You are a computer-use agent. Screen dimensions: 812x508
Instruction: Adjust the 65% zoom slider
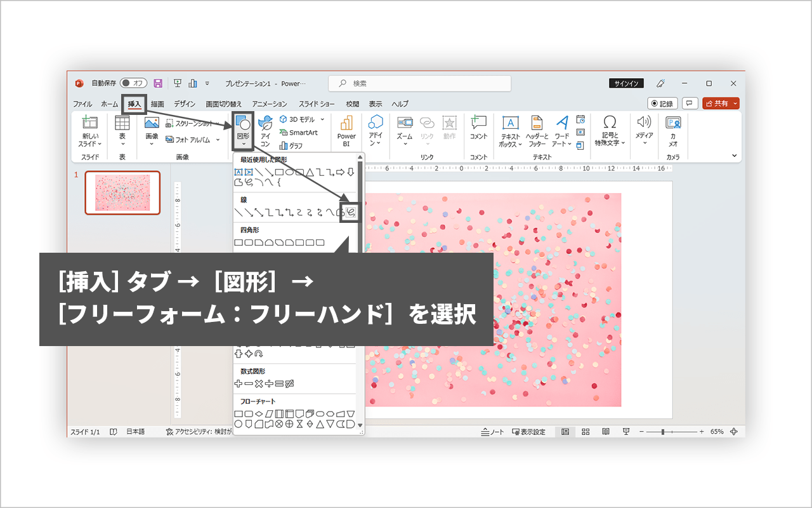click(x=662, y=431)
